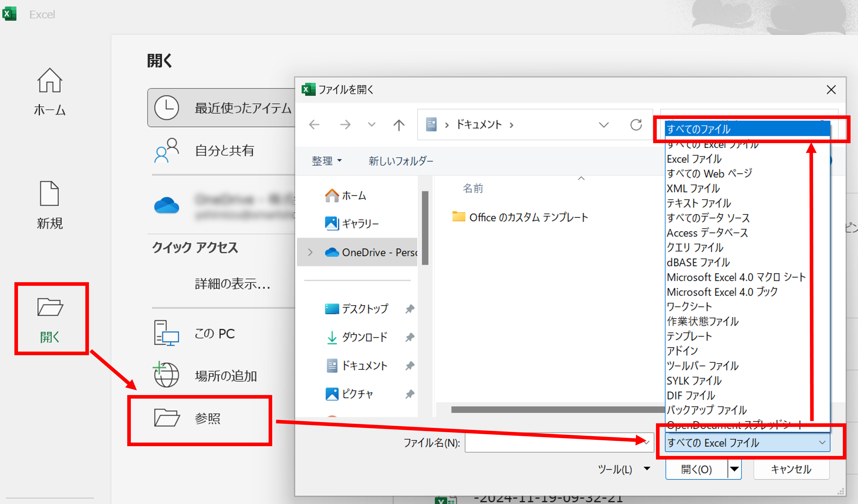Image resolution: width=858 pixels, height=504 pixels.
Task: Choose XML ファイル file type
Action: 747,188
